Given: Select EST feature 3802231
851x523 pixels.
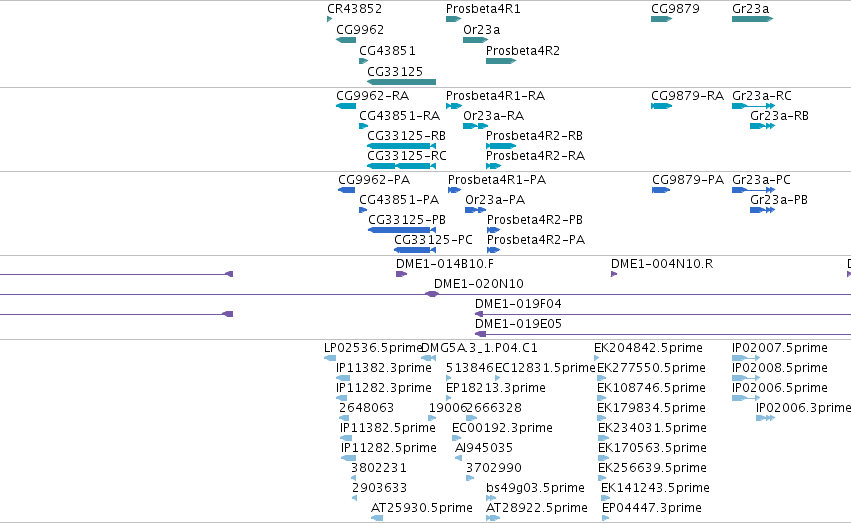Looking at the screenshot, I should click(354, 479).
